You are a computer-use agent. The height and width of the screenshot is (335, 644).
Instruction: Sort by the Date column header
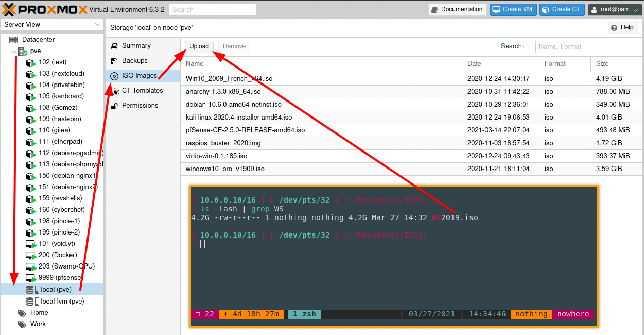click(x=500, y=64)
